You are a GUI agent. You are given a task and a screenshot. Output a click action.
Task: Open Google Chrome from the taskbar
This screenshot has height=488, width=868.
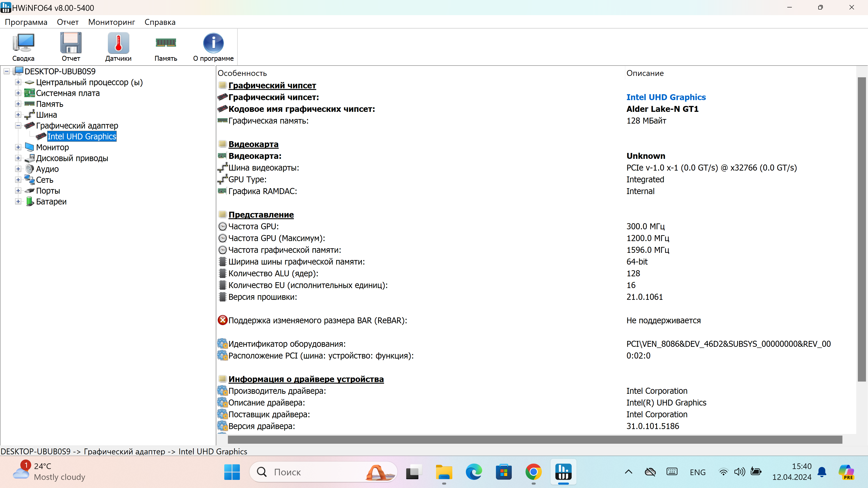coord(533,472)
